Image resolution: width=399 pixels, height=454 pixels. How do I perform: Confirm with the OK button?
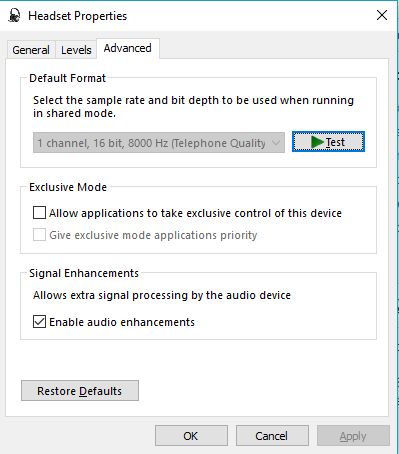191,436
